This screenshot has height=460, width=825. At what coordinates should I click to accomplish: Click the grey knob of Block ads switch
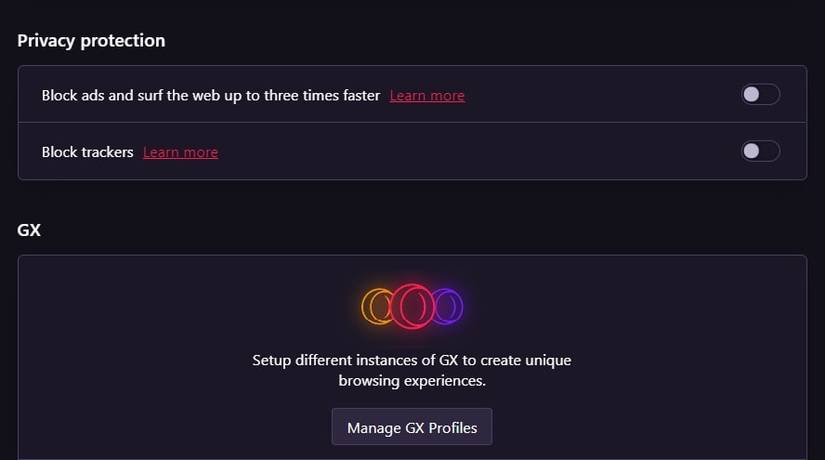pyautogui.click(x=751, y=95)
